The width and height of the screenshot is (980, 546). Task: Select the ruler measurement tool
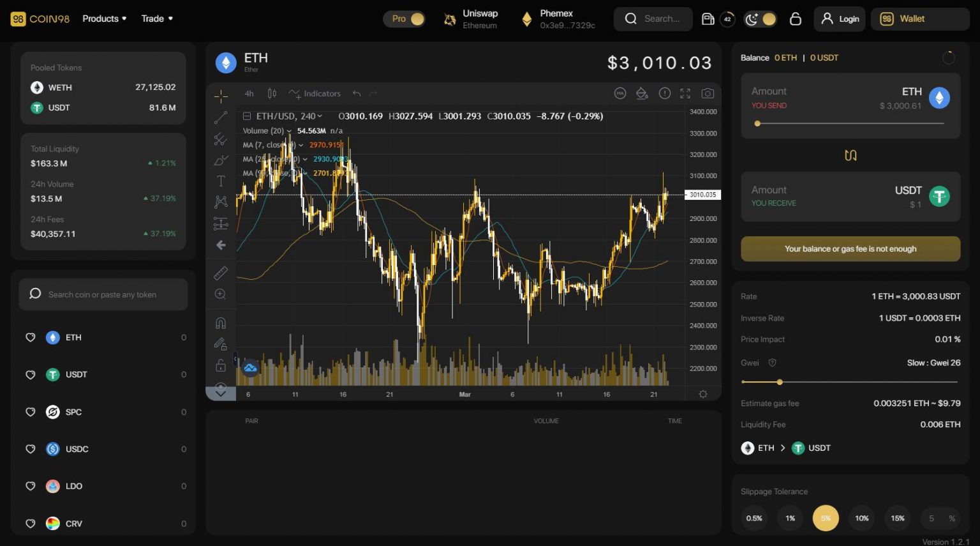point(221,273)
